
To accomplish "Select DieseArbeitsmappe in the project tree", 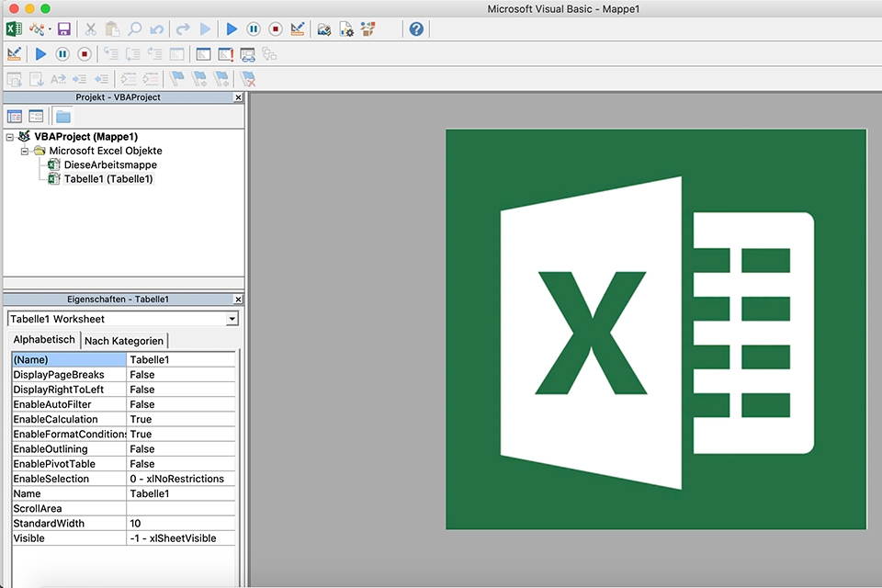I will click(x=109, y=164).
